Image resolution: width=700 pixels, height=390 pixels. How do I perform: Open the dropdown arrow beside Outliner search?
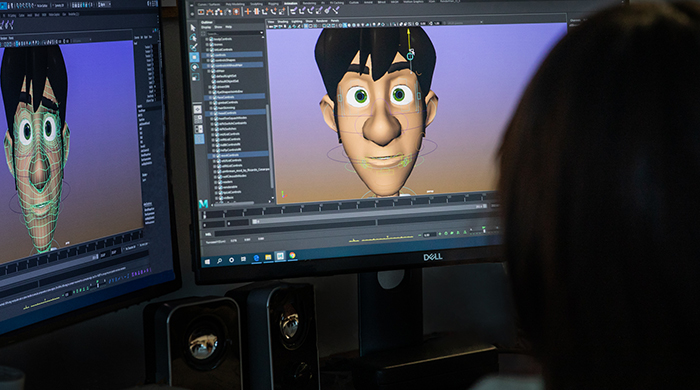tap(262, 33)
